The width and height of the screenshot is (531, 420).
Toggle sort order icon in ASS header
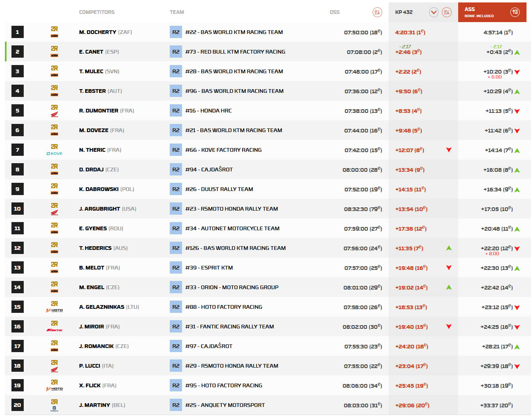(x=515, y=12)
